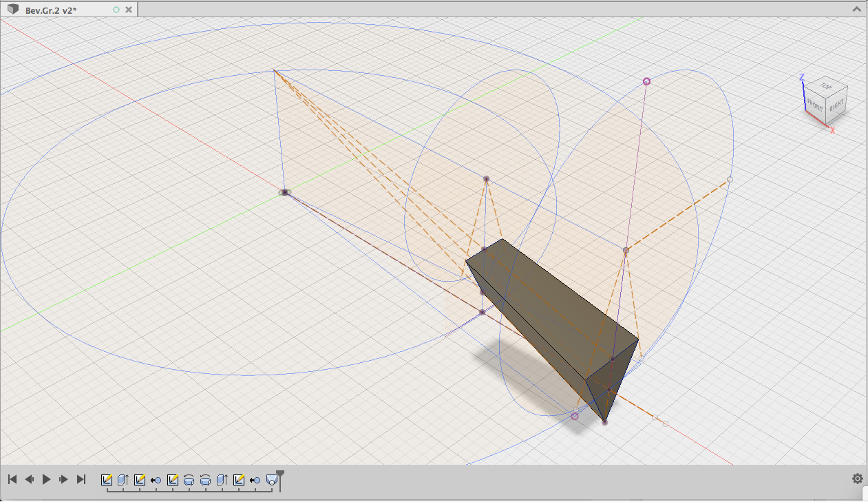The height and width of the screenshot is (502, 868).
Task: Click the cube icon on the document tab
Action: [13, 10]
